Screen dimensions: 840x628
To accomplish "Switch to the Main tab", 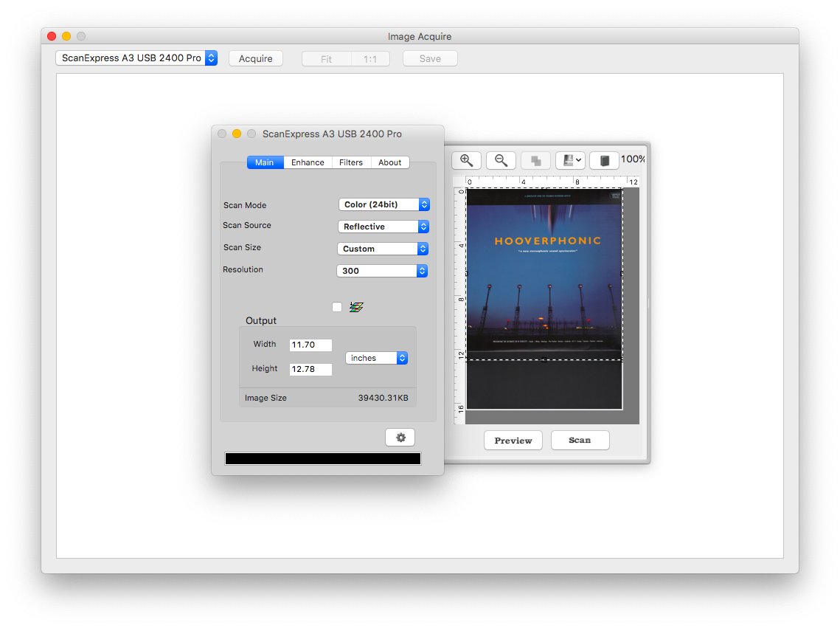I will 265,162.
